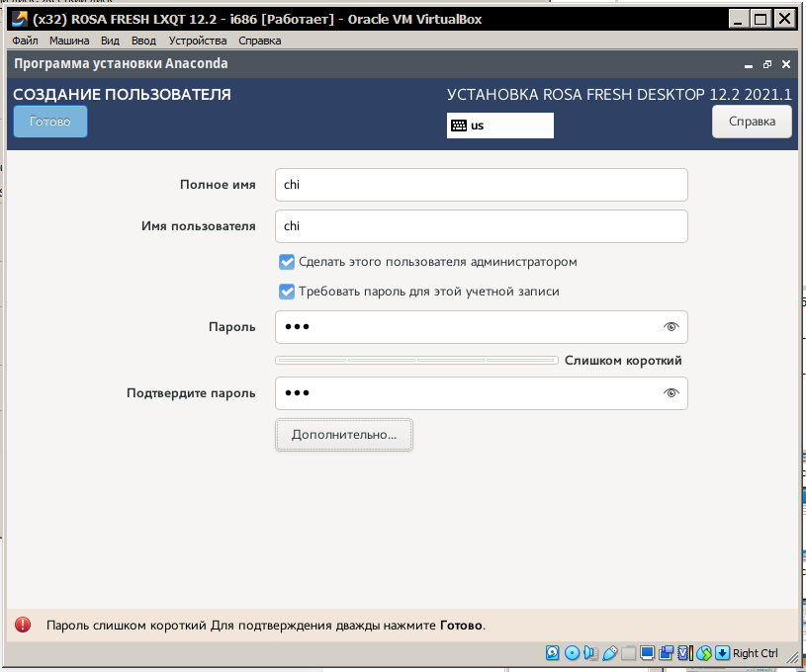Click the blue Готово button
This screenshot has width=806, height=672.
pyautogui.click(x=50, y=122)
